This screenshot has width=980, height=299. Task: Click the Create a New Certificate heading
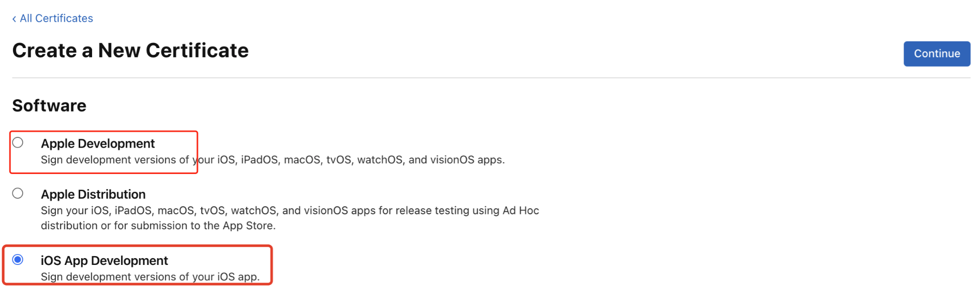pyautogui.click(x=130, y=51)
